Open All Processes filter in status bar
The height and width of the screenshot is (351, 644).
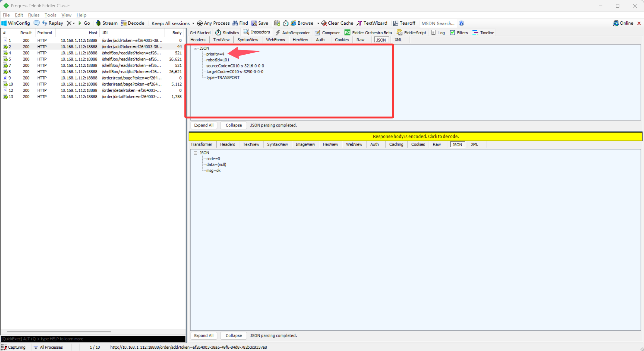click(48, 347)
